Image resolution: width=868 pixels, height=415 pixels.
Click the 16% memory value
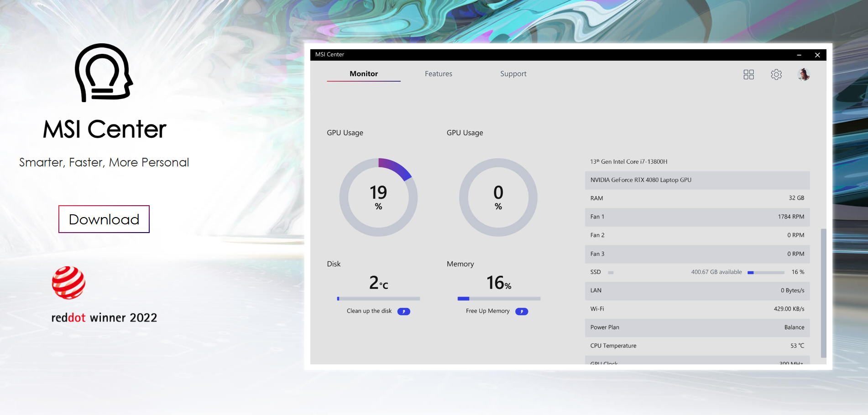tap(499, 283)
